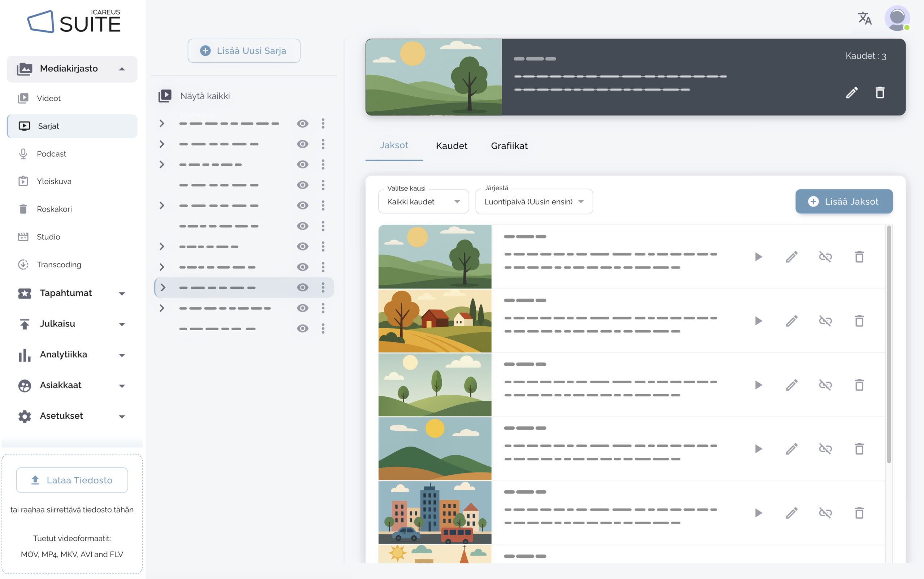
Task: Open the Järjestä sorting dropdown
Action: (534, 202)
